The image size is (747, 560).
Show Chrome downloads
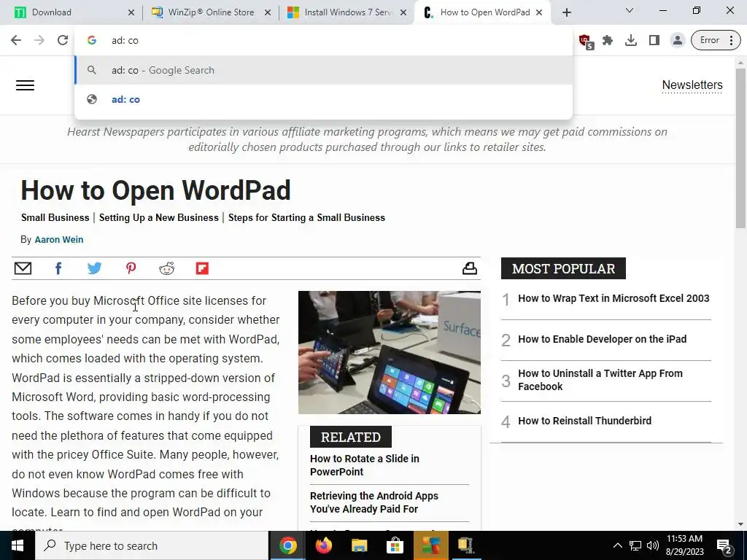pos(631,41)
